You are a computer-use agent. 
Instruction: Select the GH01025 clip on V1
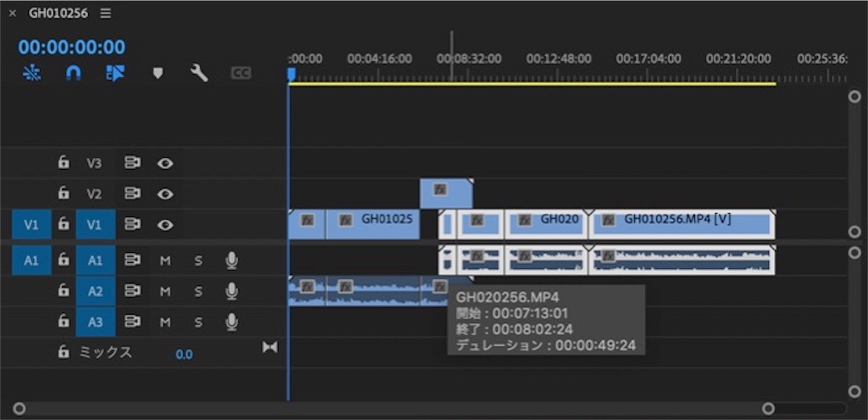tap(373, 224)
